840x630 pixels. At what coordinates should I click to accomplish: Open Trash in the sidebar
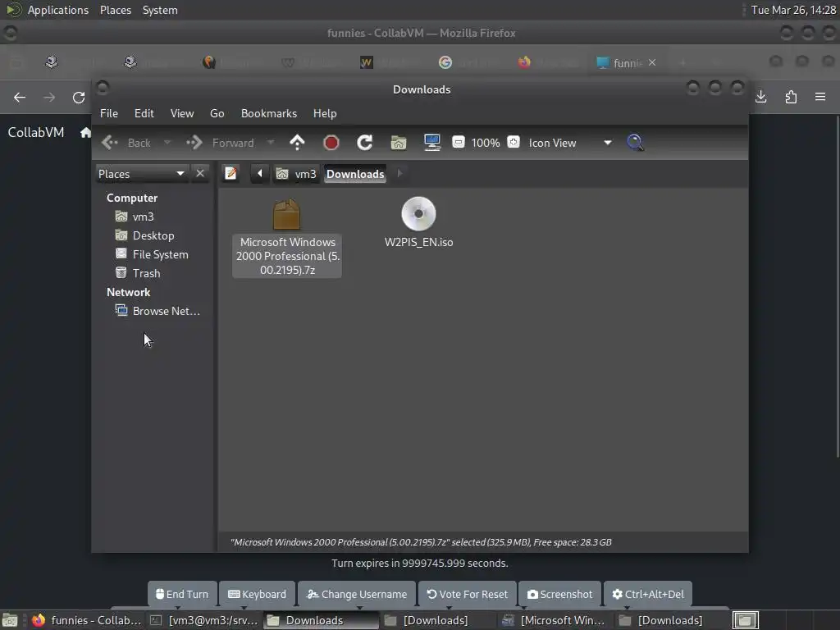pos(146,273)
